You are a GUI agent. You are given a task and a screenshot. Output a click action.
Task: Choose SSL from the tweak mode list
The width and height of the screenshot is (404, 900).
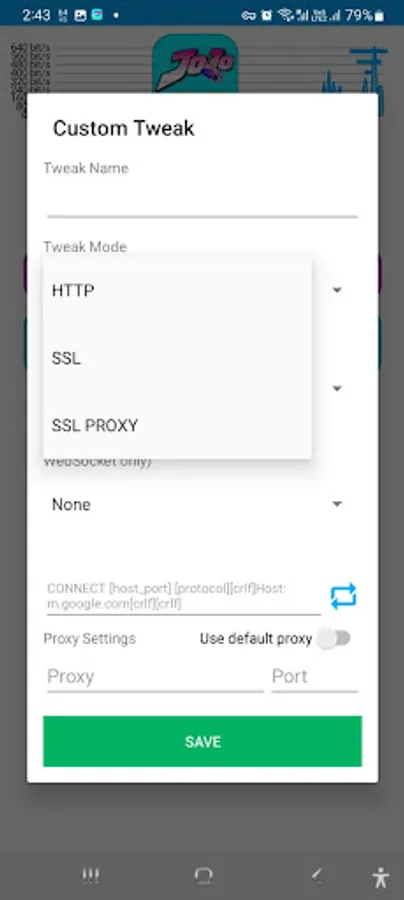(177, 358)
